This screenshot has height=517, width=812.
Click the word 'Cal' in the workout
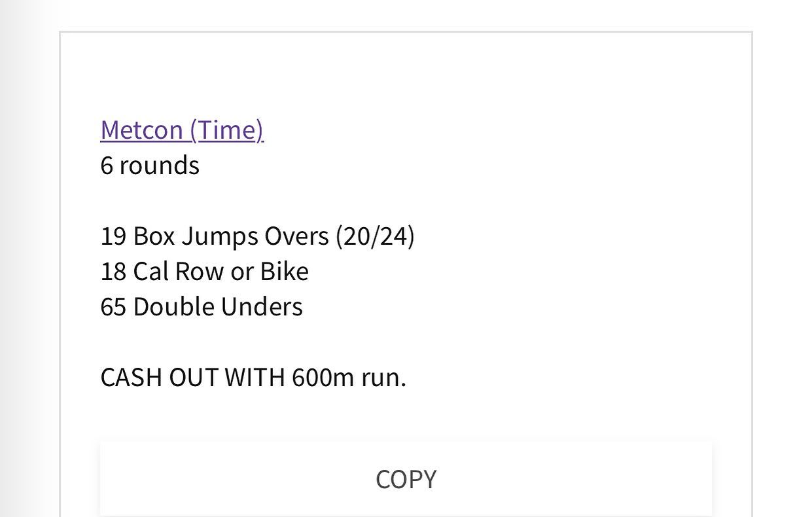[x=150, y=271]
